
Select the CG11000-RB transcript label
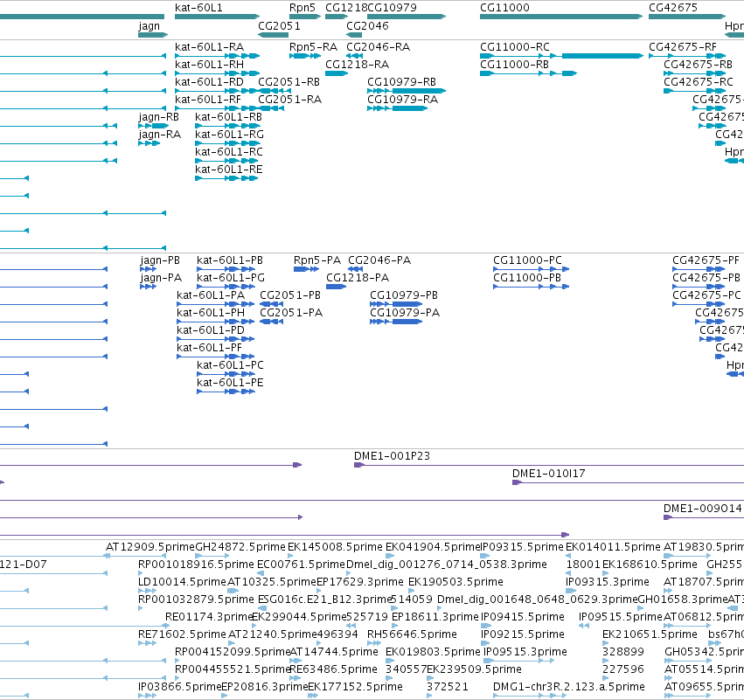coord(514,65)
